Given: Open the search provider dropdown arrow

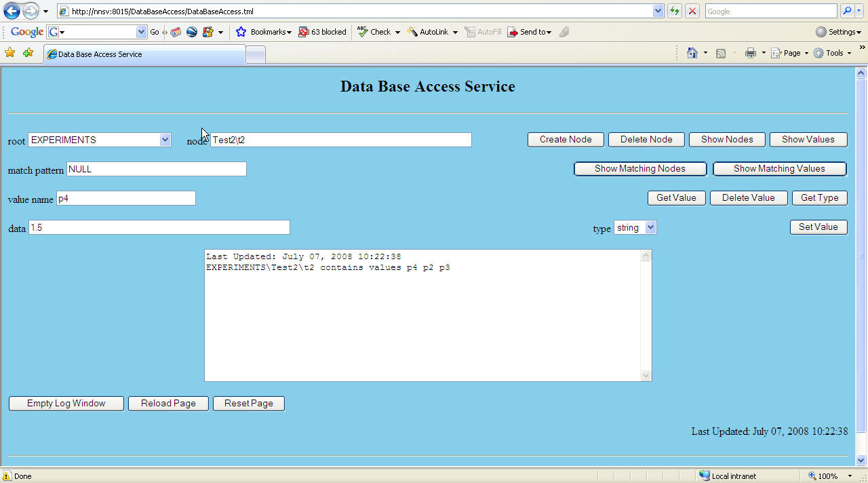Looking at the screenshot, I should tap(860, 12).
